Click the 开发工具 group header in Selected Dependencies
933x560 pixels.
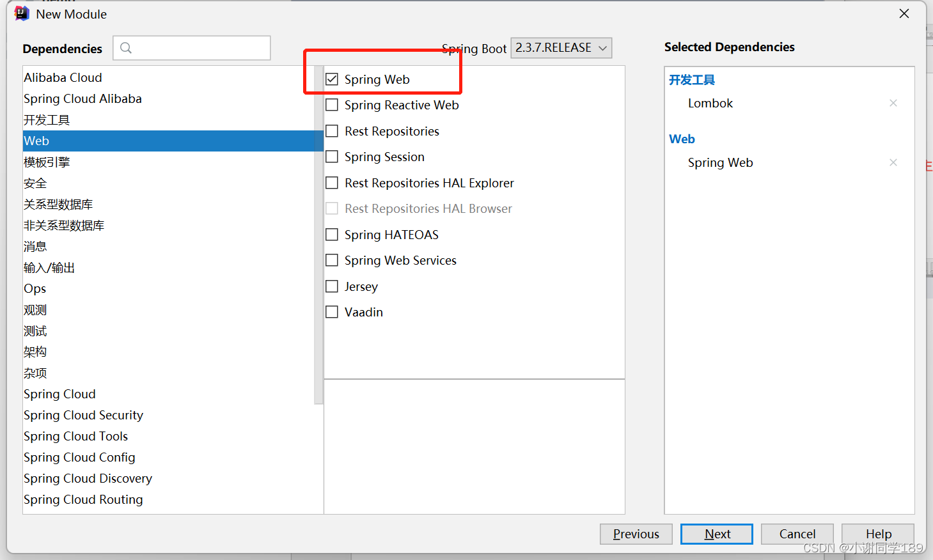coord(692,80)
